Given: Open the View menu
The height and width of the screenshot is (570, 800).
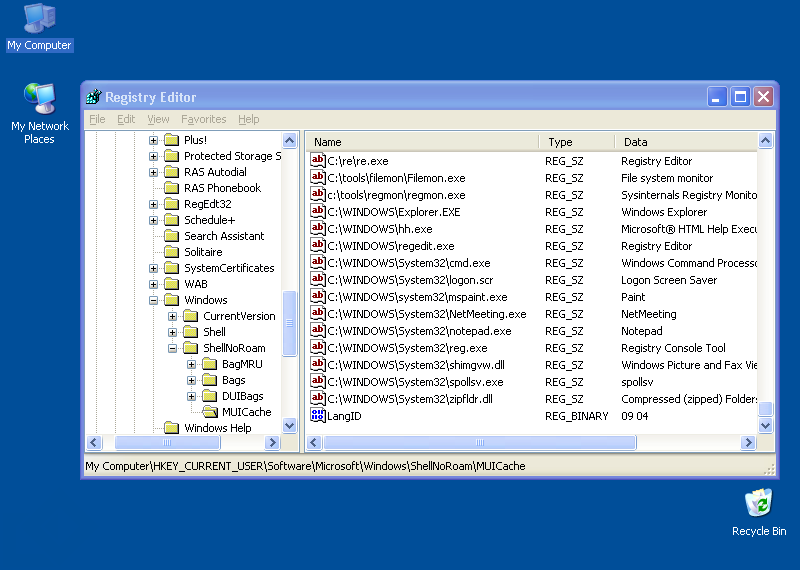Looking at the screenshot, I should tap(158, 119).
